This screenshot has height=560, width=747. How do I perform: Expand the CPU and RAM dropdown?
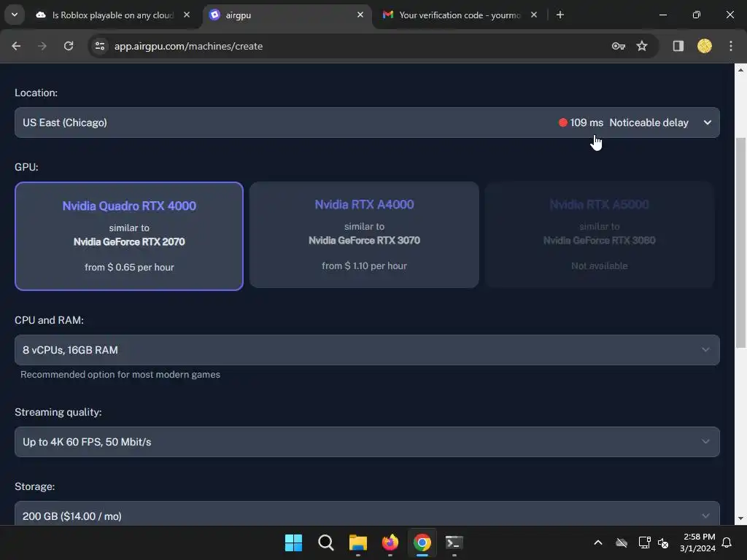pos(367,350)
